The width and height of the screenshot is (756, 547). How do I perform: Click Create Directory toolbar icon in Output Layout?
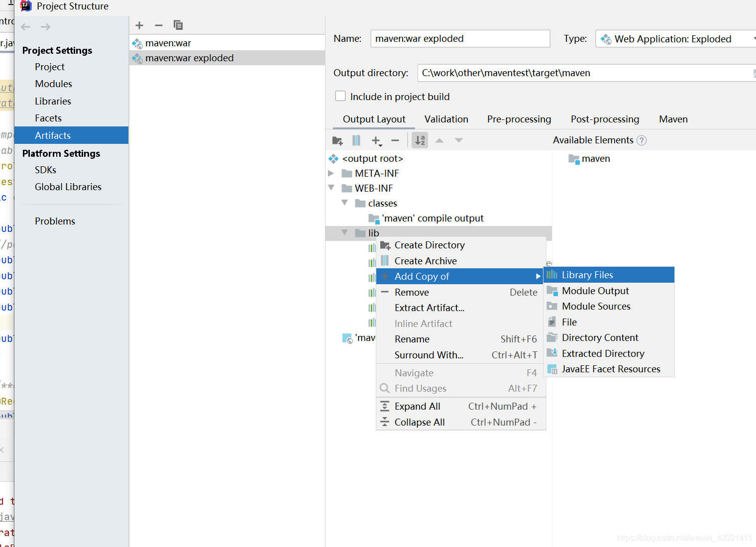(x=337, y=141)
